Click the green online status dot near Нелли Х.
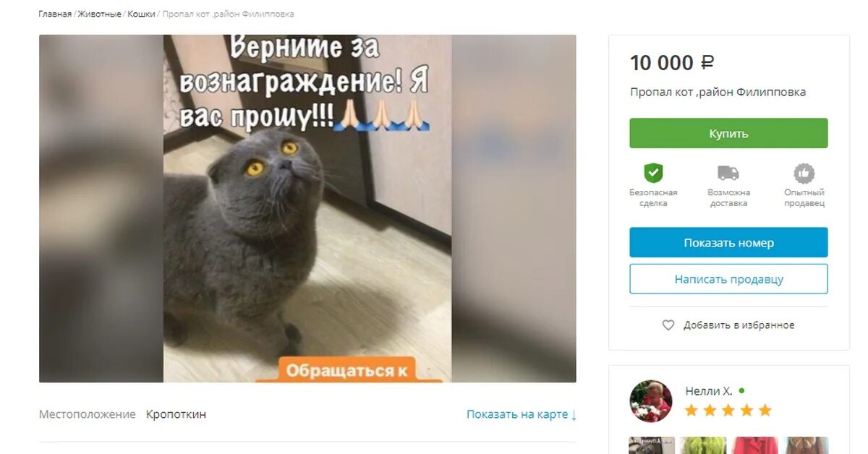This screenshot has height=454, width=868. pos(741,390)
